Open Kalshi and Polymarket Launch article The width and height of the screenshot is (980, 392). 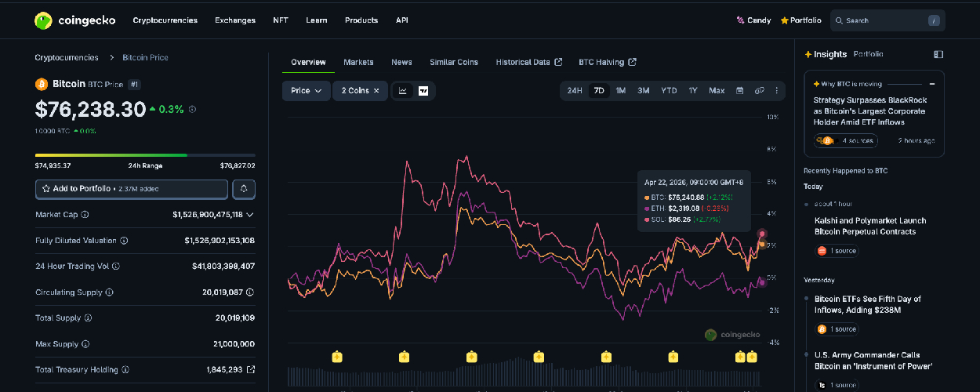[870, 226]
